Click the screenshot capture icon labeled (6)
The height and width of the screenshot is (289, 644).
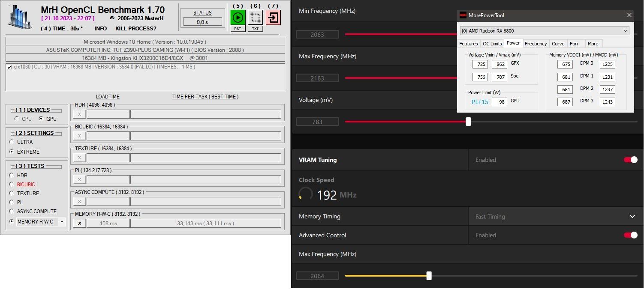pyautogui.click(x=256, y=18)
